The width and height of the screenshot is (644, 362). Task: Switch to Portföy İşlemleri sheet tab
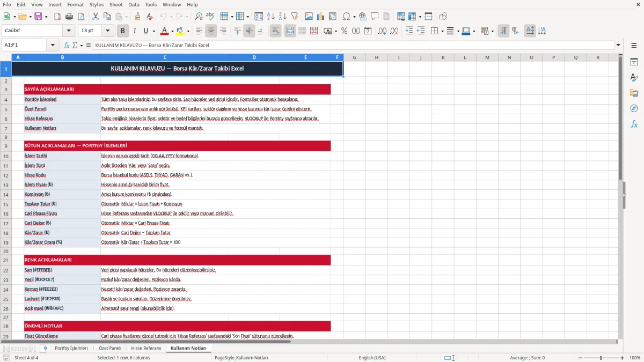pos(71,348)
